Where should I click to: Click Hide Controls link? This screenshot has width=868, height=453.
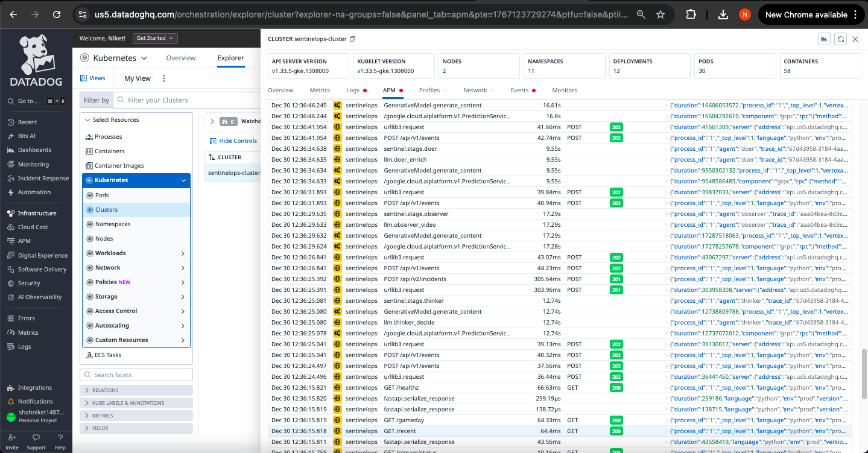(x=233, y=141)
